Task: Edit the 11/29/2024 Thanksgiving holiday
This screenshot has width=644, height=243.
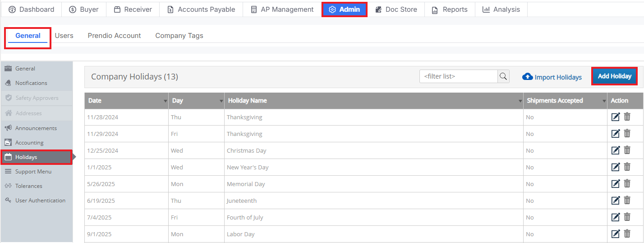Action: [x=616, y=134]
